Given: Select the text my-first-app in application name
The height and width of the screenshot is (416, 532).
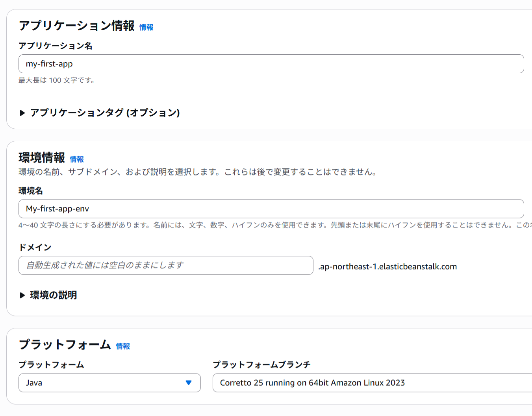Looking at the screenshot, I should (49, 63).
